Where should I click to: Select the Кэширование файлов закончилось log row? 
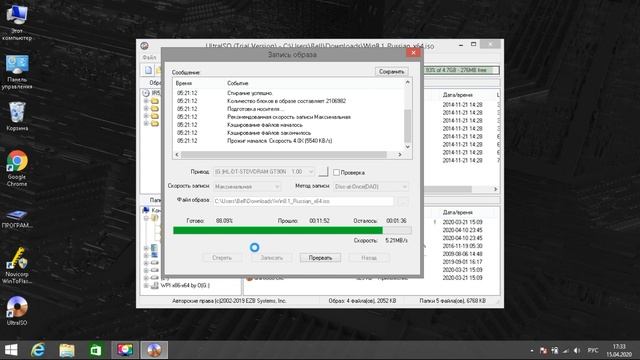click(288, 133)
